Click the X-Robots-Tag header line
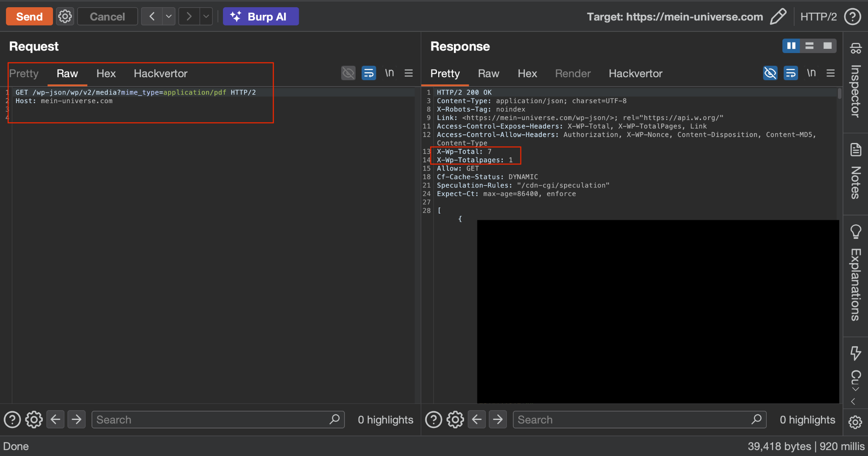This screenshot has height=456, width=868. 481,109
